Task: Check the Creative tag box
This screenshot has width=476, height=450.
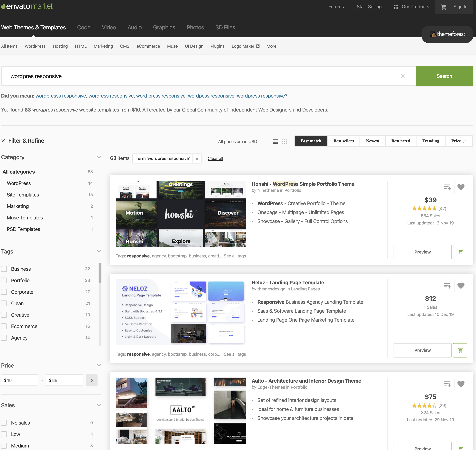Action: click(4, 315)
